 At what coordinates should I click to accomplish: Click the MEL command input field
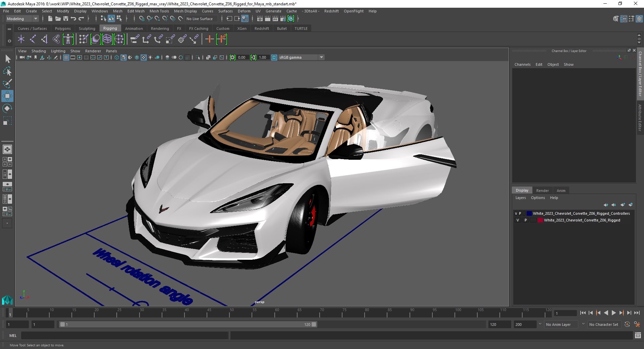point(125,335)
